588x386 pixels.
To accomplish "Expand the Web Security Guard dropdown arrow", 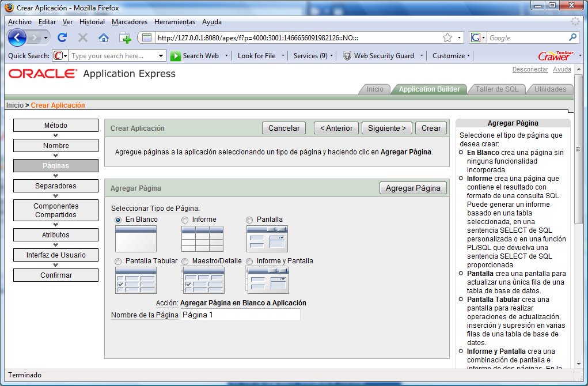I will coord(422,55).
